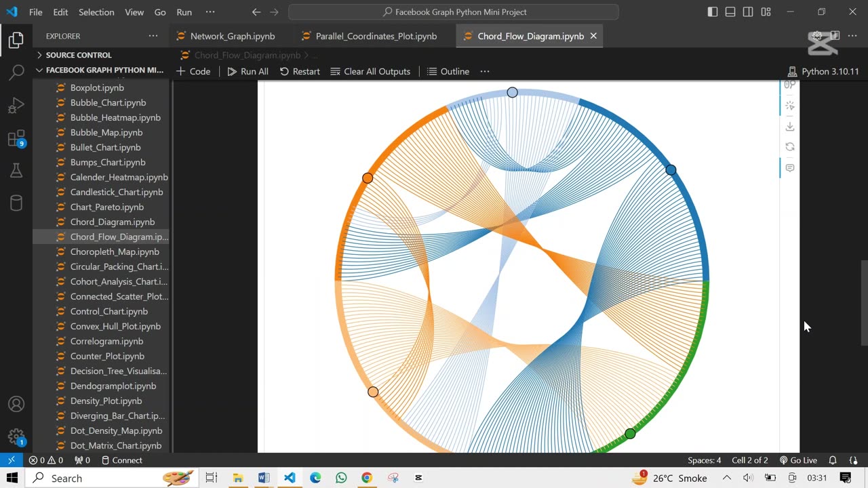Click the Windows Start button

[12, 478]
